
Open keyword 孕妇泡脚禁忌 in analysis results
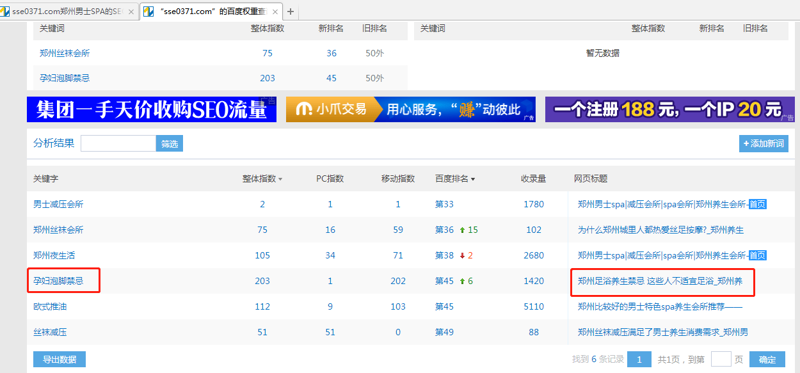[58, 281]
